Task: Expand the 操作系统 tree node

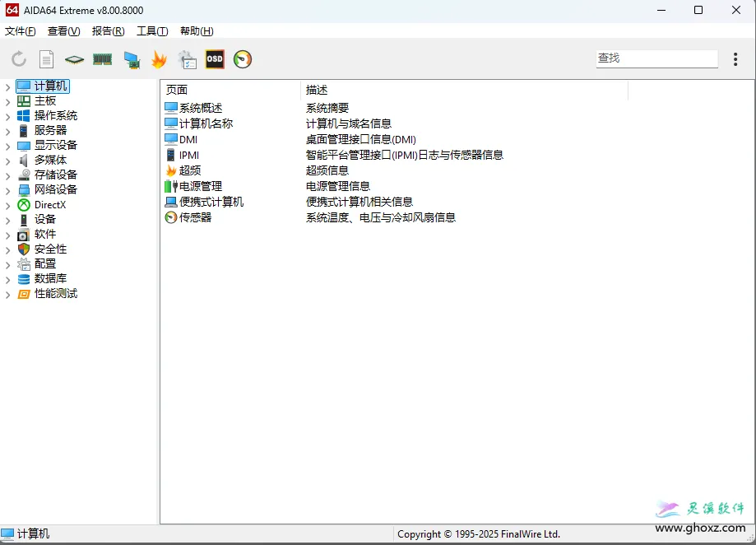Action: [x=8, y=116]
